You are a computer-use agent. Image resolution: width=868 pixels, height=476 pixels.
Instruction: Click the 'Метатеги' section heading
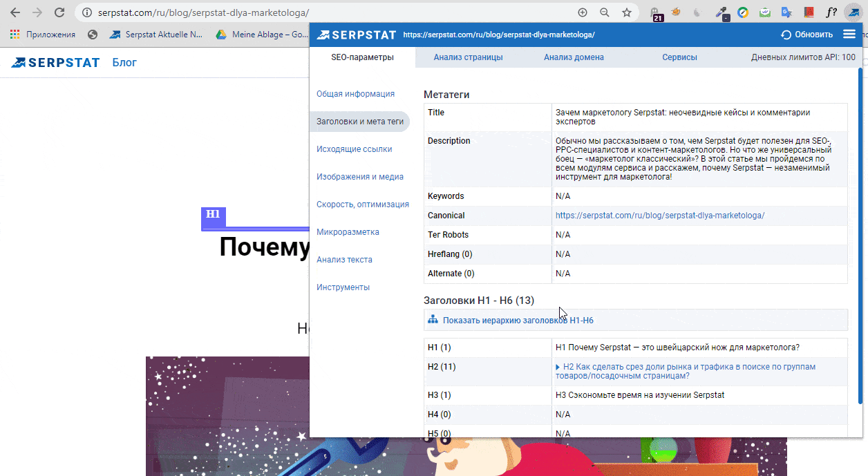446,95
